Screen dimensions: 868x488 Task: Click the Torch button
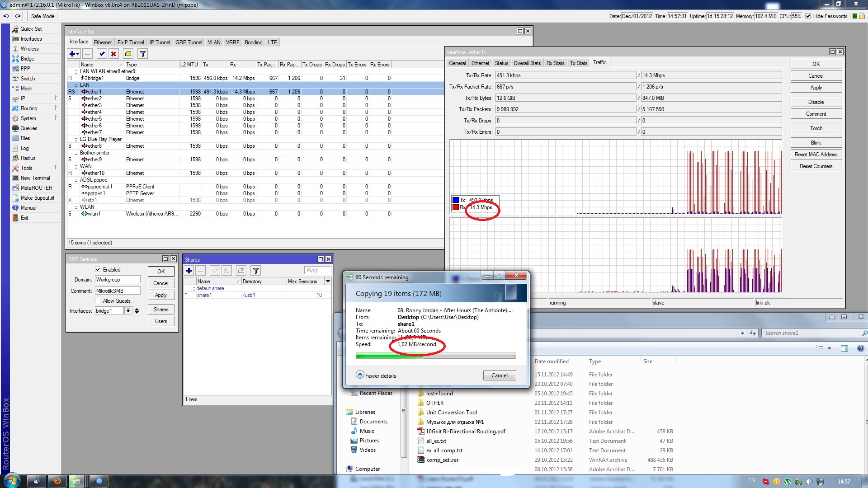(x=816, y=128)
